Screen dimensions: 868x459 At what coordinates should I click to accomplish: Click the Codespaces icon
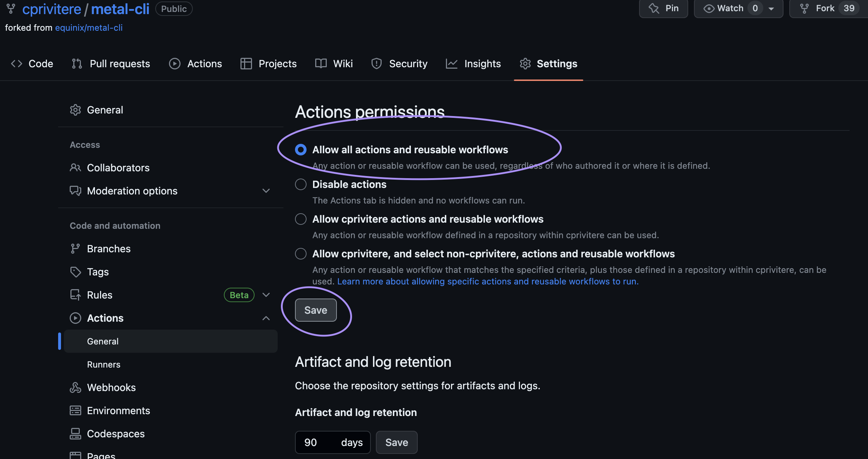click(75, 434)
